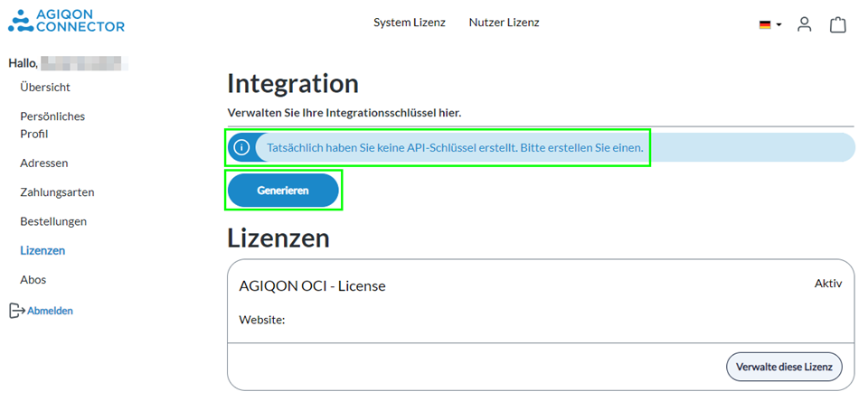Go to Übersicht in the sidebar
The image size is (868, 401).
pos(45,88)
